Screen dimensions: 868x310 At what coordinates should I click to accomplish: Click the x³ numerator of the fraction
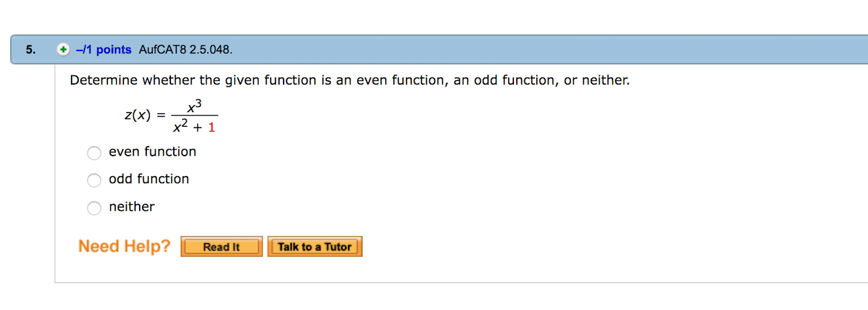[x=194, y=106]
